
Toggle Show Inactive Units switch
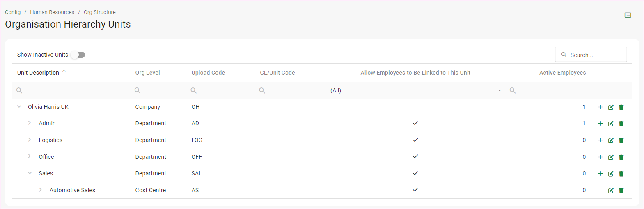coord(78,55)
